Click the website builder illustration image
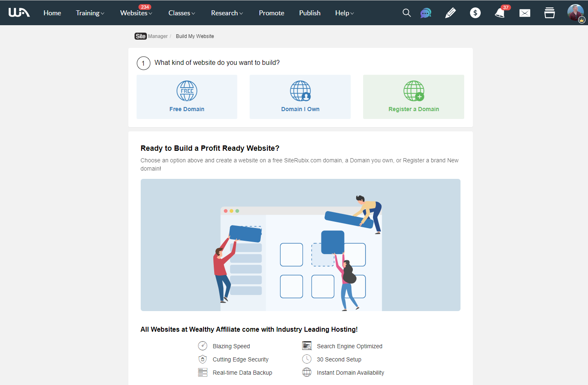This screenshot has height=385, width=588. point(300,245)
